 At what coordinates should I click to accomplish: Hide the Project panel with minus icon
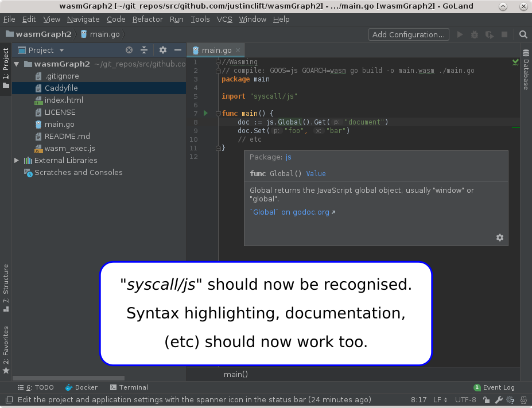(178, 50)
